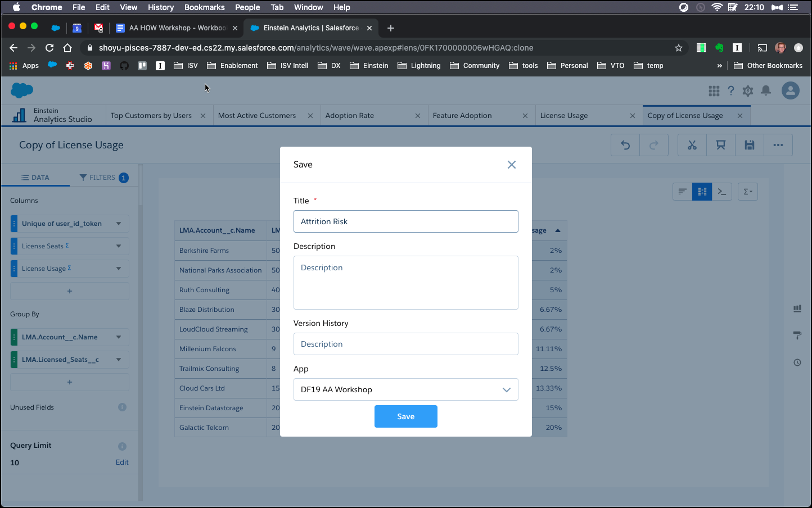Viewport: 812px width, 508px height.
Task: Select the table mode icon
Action: (x=702, y=192)
